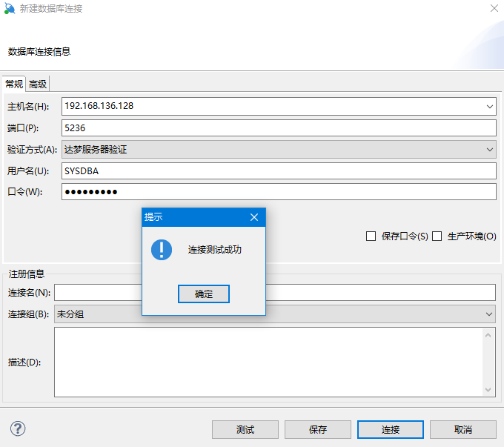
Task: Click the 注册信息 group label
Action: [x=27, y=274]
